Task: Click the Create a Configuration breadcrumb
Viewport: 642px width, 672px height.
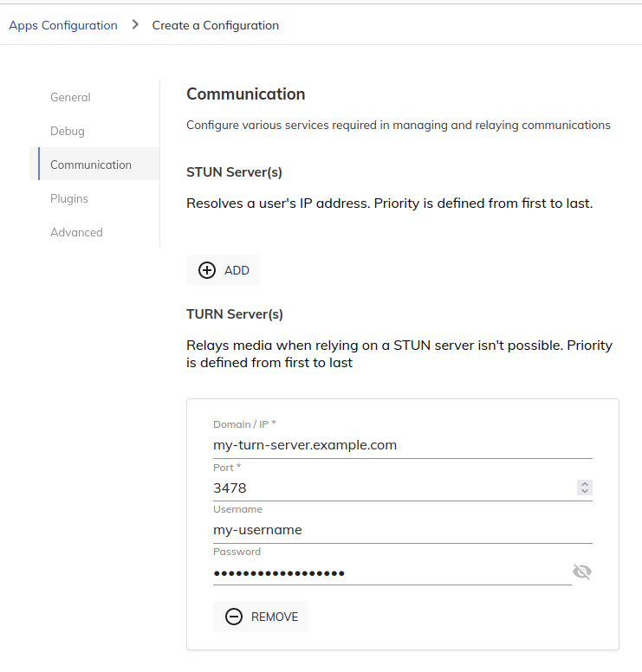Action: (x=215, y=25)
